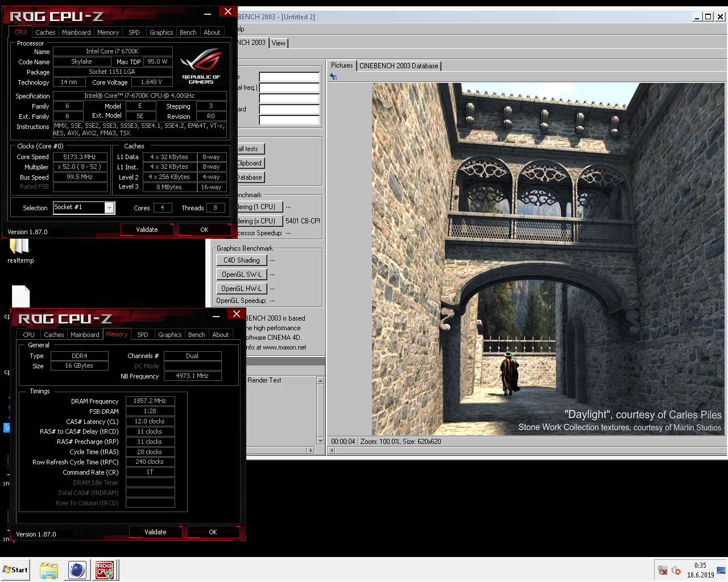Run the OpenGL HW-L benchmark

(242, 289)
